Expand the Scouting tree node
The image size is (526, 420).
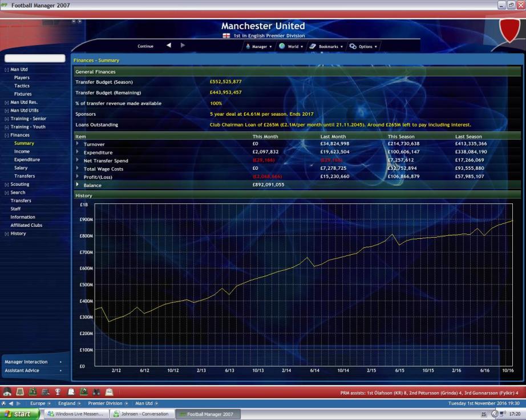6,185
